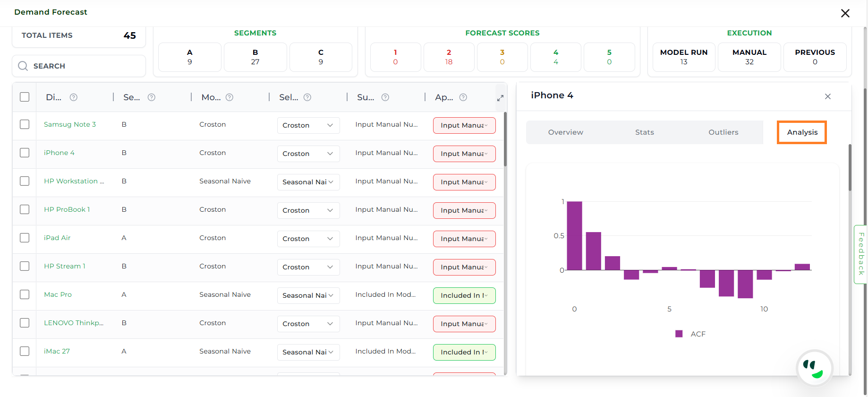Open the chat assistant bubble
This screenshot has height=397, width=868.
pos(814,368)
